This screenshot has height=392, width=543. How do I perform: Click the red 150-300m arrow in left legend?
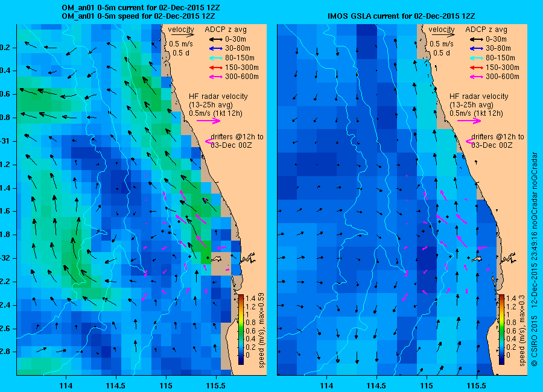point(216,68)
